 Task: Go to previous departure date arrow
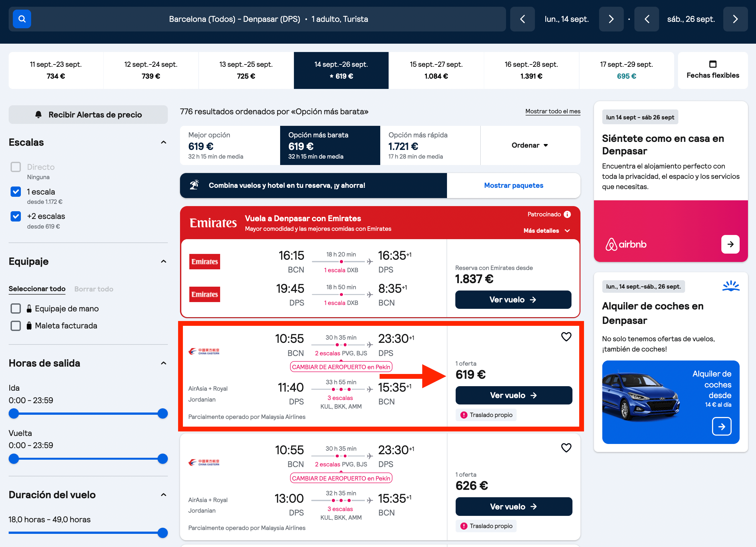522,19
